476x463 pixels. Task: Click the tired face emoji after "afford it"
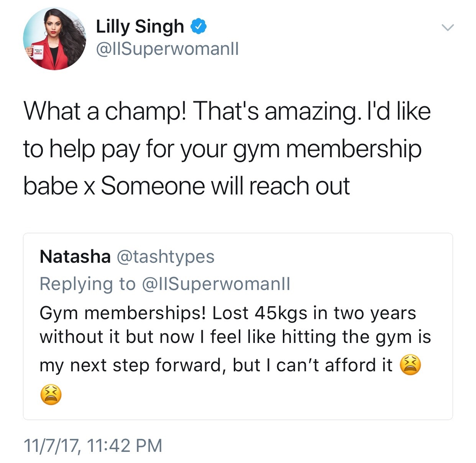(410, 365)
